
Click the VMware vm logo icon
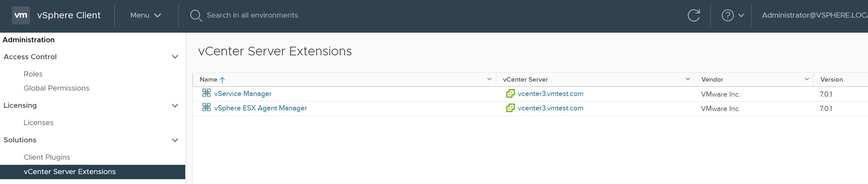(20, 15)
